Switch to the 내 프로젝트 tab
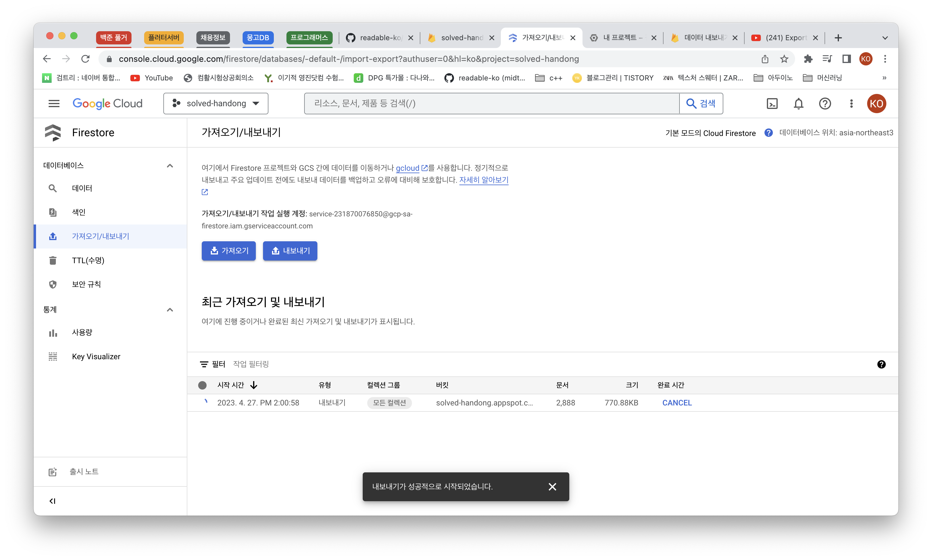Viewport: 932px width, 560px height. coord(622,38)
